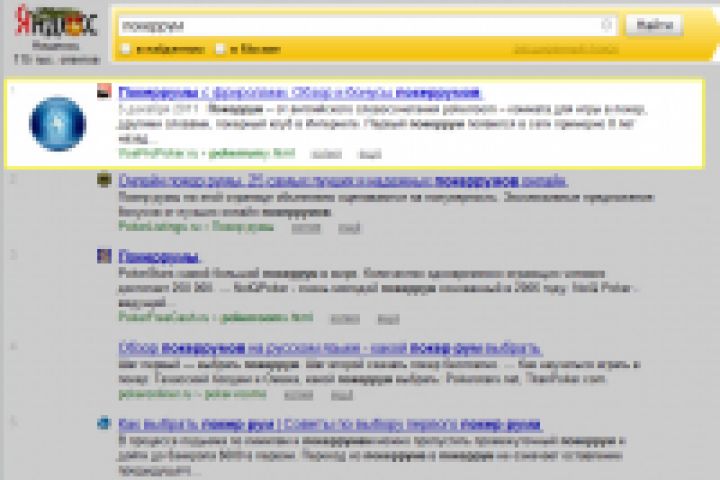Open first result title 'Покеррумы с фрироллами'

[x=300, y=93]
